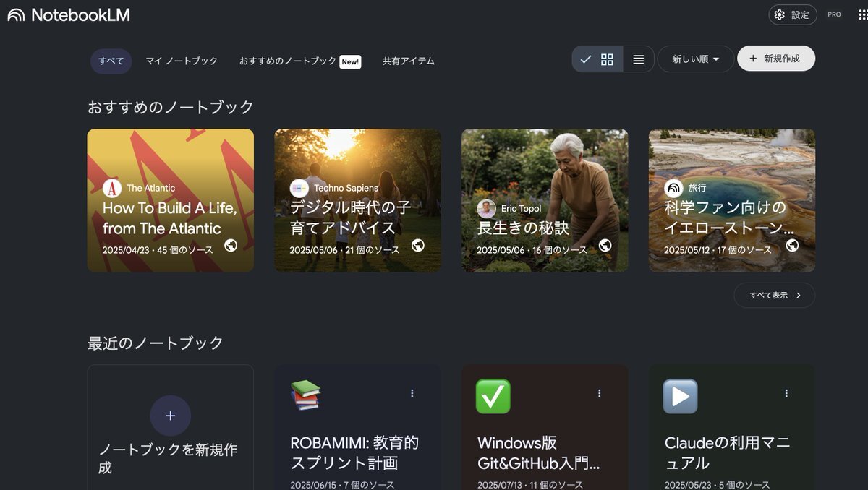Open How To Build A Life notebook card

tap(171, 200)
